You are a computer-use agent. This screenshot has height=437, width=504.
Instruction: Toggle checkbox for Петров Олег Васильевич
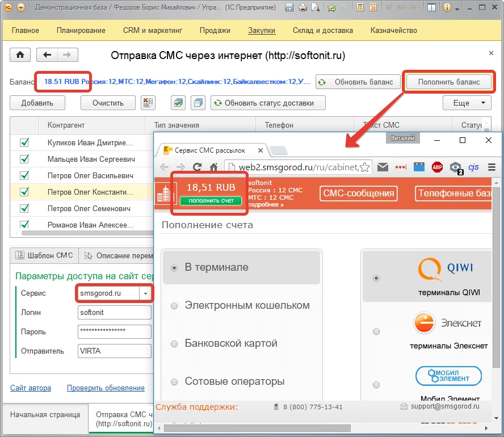coord(24,176)
